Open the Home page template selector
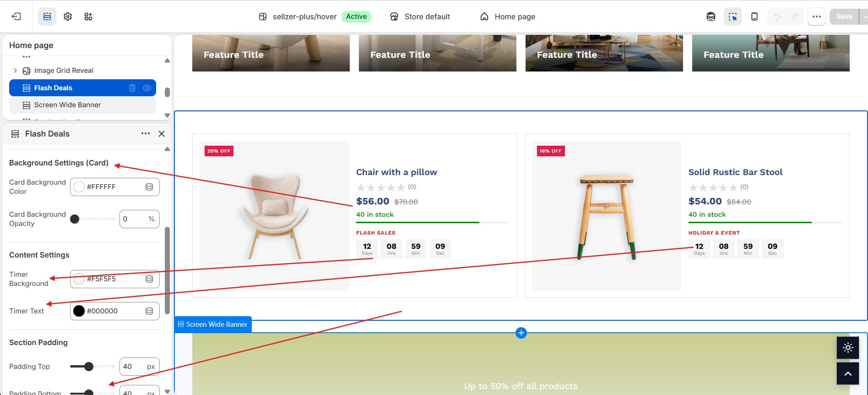 [x=508, y=16]
